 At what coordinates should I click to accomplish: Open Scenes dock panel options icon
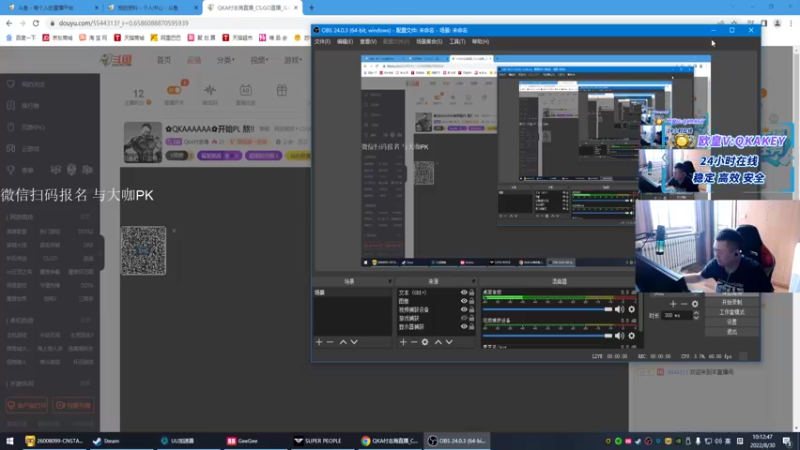390,282
